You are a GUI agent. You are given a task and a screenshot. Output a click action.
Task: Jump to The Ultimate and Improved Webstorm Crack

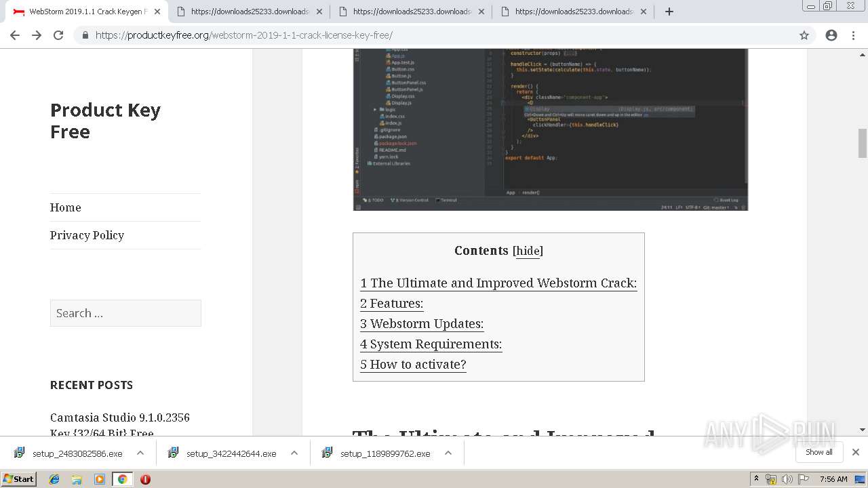coord(498,283)
